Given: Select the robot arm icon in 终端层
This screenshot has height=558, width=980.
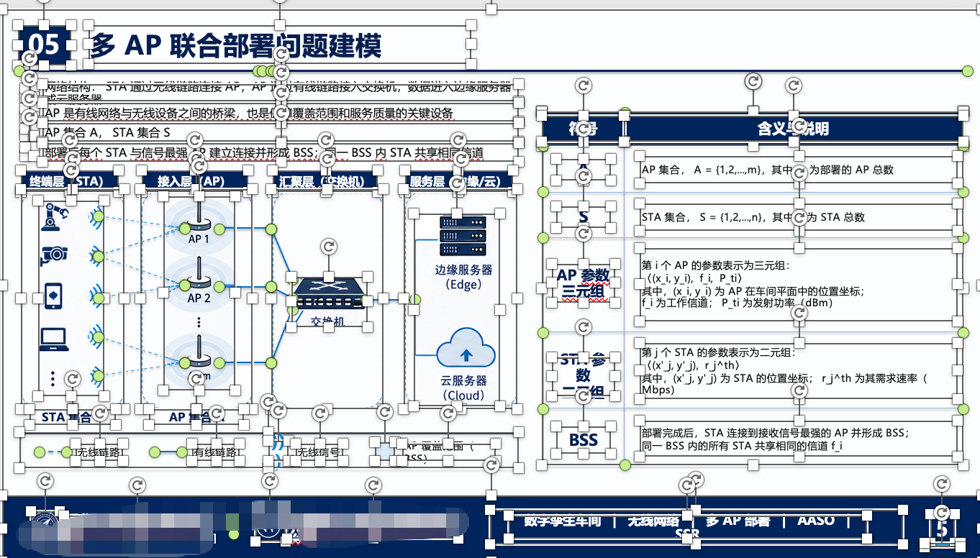Looking at the screenshot, I should pos(55,216).
